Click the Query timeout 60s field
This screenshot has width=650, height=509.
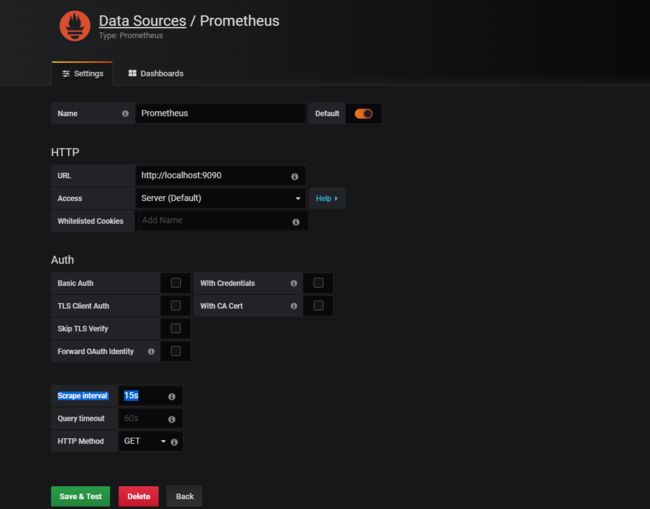150,419
